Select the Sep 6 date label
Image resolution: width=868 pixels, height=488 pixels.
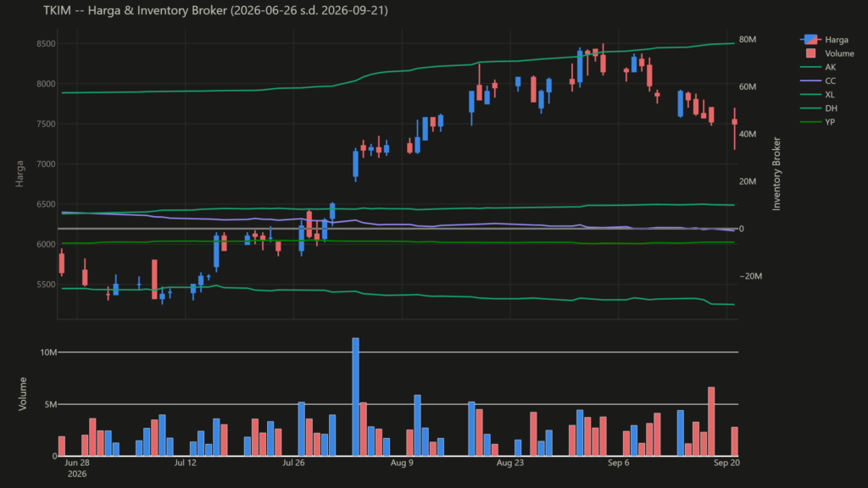[x=618, y=463]
